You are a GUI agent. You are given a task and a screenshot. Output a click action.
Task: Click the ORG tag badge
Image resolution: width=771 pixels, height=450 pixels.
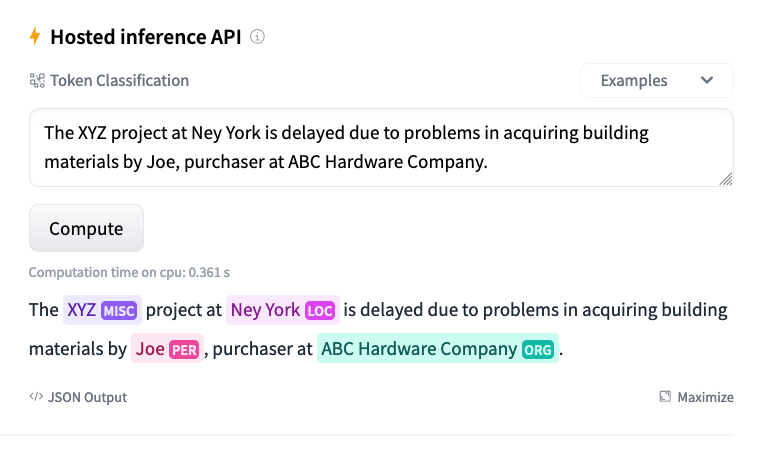[538, 350]
